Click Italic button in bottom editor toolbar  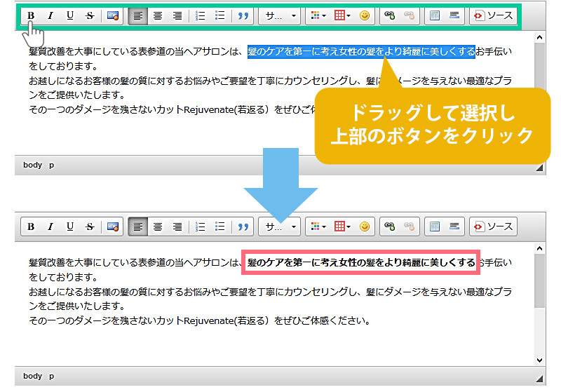[x=50, y=227]
